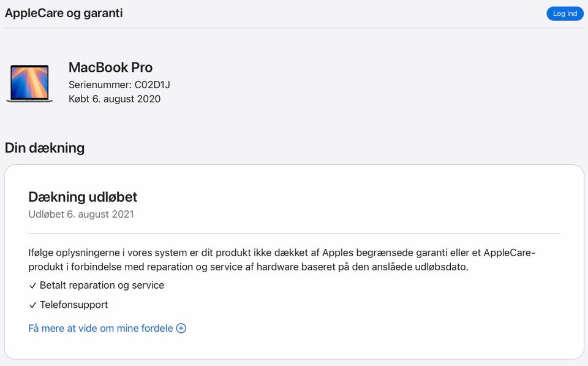The height and width of the screenshot is (366, 588).
Task: Select the Telefonsupport item text
Action: point(73,304)
